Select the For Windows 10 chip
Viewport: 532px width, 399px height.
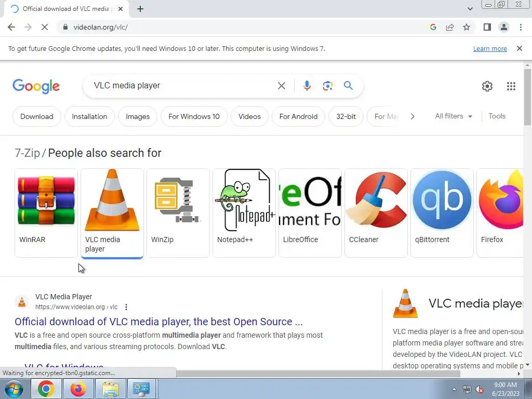pos(194,116)
